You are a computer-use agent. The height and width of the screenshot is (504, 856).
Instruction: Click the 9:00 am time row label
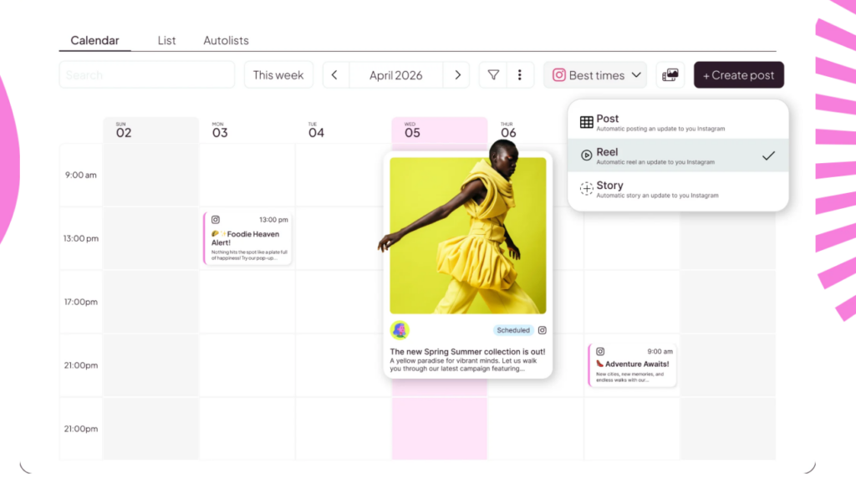[x=81, y=176]
